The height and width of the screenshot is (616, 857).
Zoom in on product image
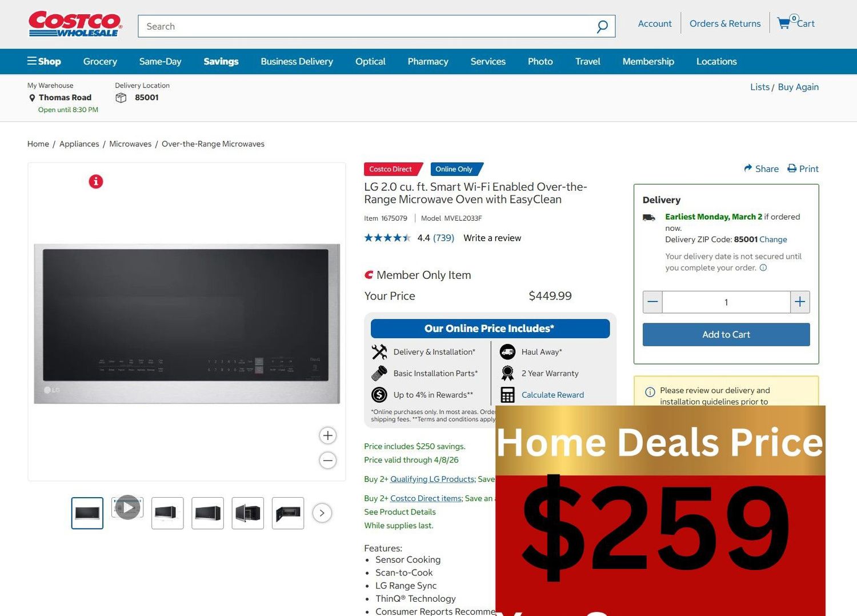click(x=327, y=435)
